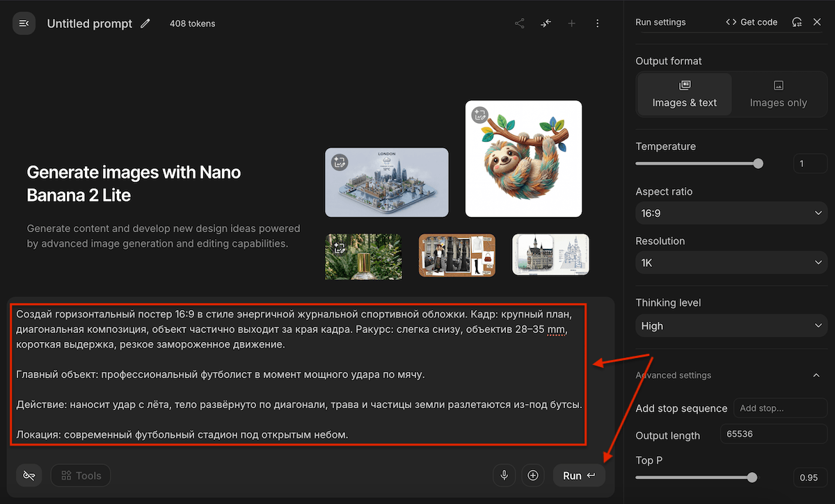Click the sloth example image thumbnail
This screenshot has height=504, width=835.
point(523,158)
